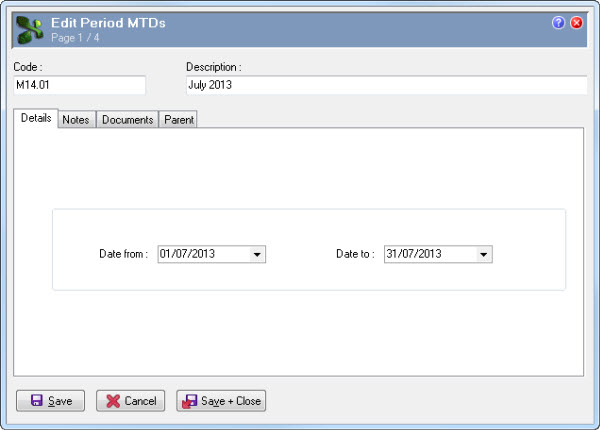Select the Date to value 31/07/2013
The height and width of the screenshot is (430, 600).
pos(414,254)
